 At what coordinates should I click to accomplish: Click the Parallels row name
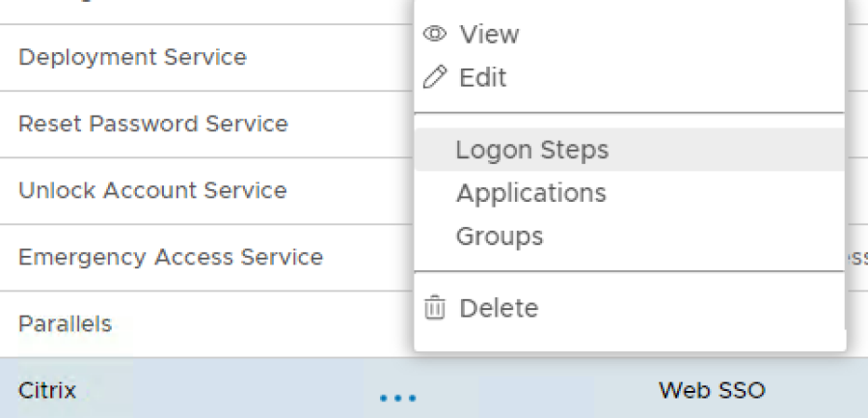pos(65,323)
